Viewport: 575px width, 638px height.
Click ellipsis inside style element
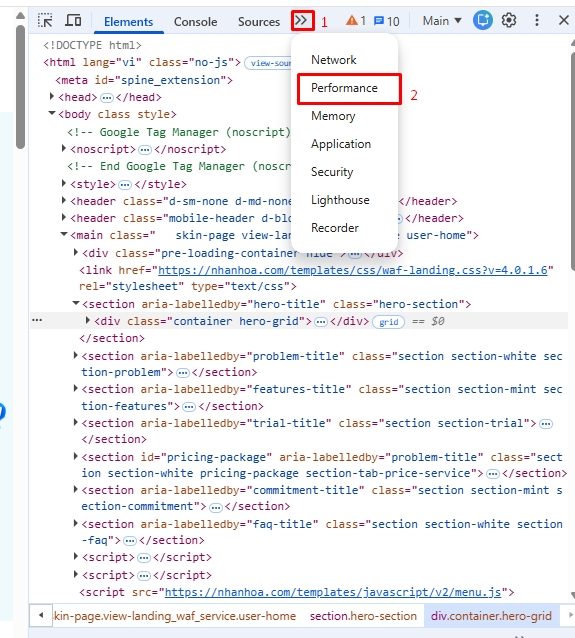pyautogui.click(x=125, y=185)
